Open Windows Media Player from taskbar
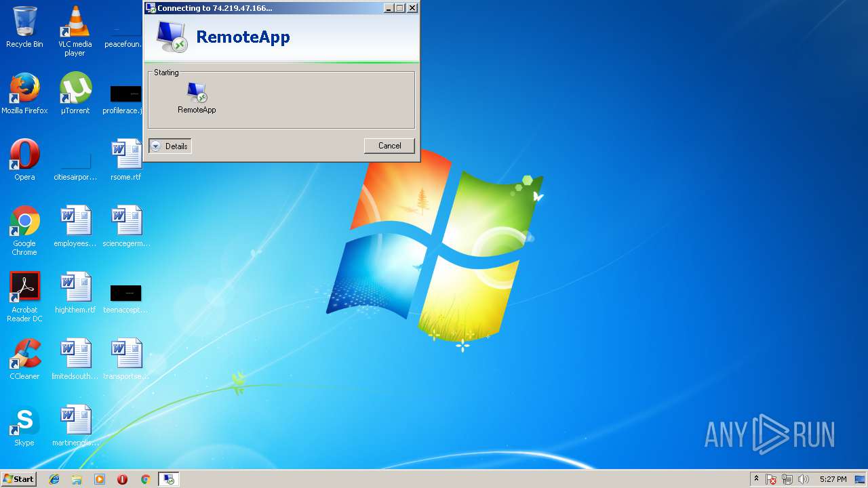Viewport: 868px width, 488px height. [100, 479]
